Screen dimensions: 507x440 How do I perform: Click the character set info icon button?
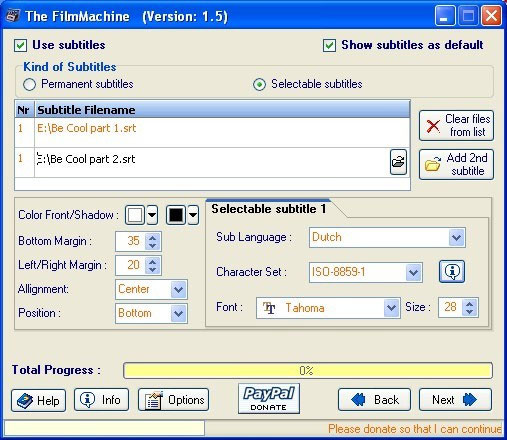[452, 272]
